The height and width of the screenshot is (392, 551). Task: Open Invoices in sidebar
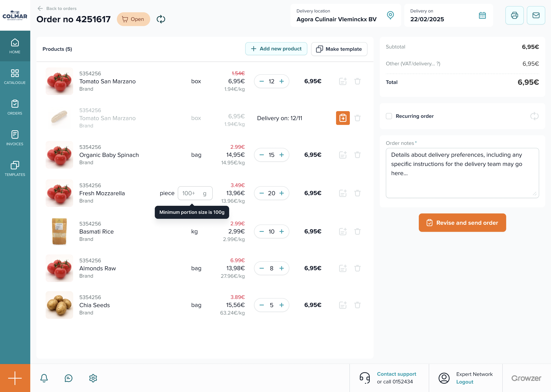coord(15,138)
